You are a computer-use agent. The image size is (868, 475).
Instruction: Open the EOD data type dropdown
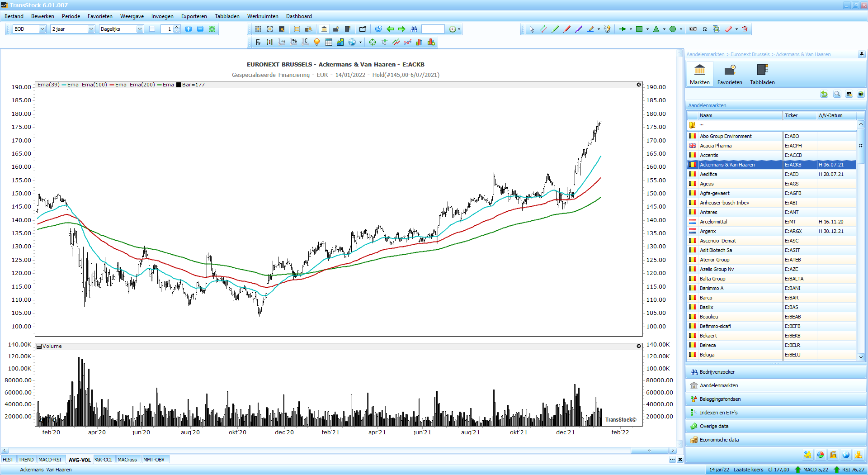tap(42, 29)
